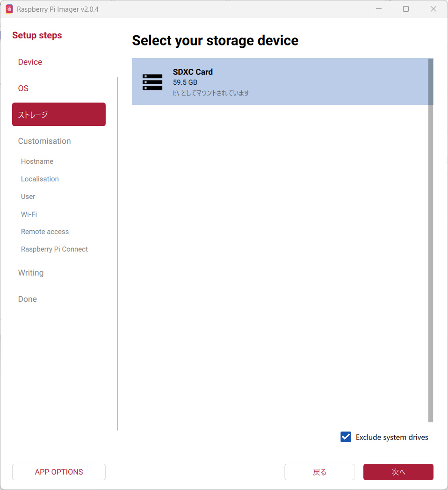Open the User customisation item
Viewport: 448px width, 490px height.
tap(28, 197)
